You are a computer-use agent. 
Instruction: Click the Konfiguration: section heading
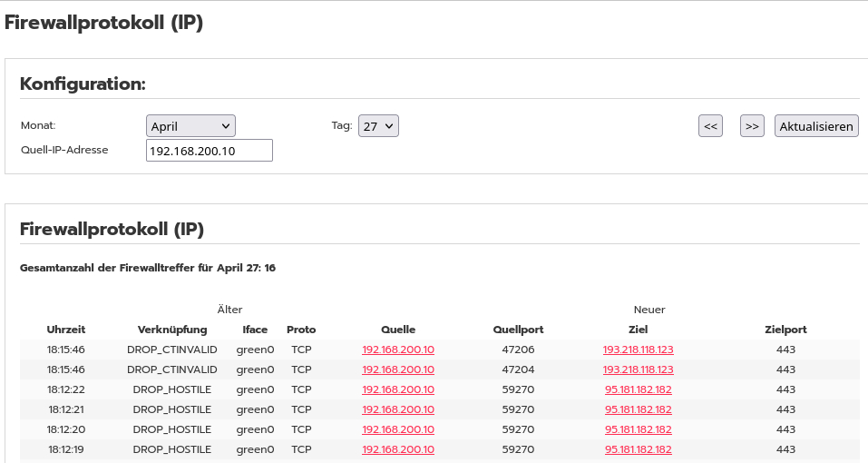click(83, 84)
